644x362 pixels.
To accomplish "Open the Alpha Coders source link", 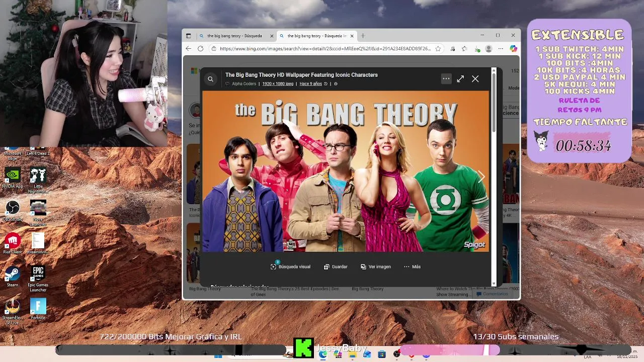I will [x=244, y=84].
